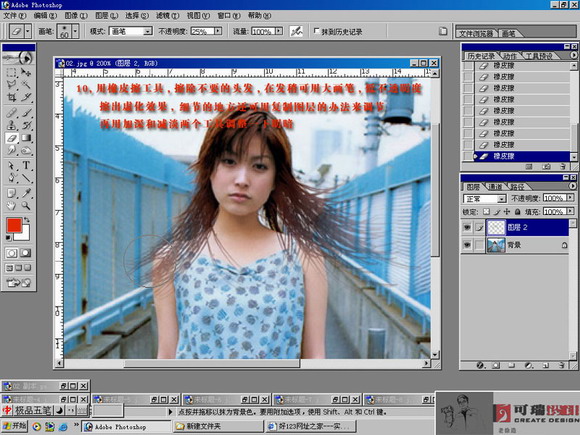The width and height of the screenshot is (580, 435).
Task: Open the 滤镜 menu
Action: click(x=167, y=16)
